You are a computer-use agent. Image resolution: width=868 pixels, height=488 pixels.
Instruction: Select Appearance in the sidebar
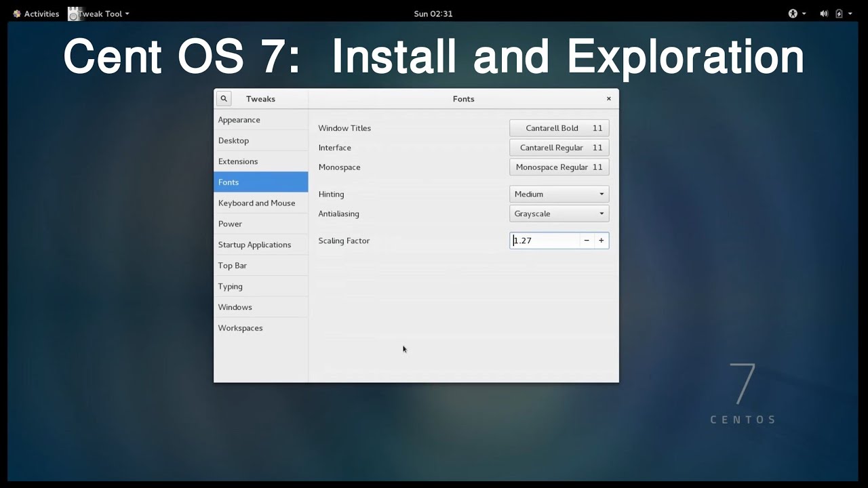pyautogui.click(x=261, y=120)
